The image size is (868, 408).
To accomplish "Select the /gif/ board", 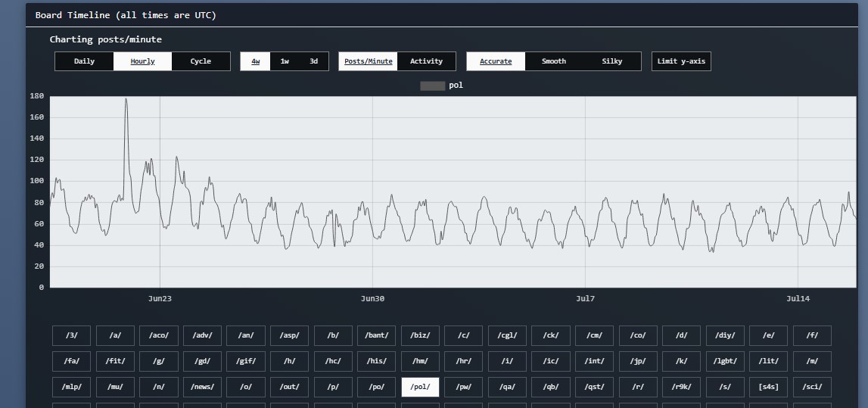I will coord(246,362).
